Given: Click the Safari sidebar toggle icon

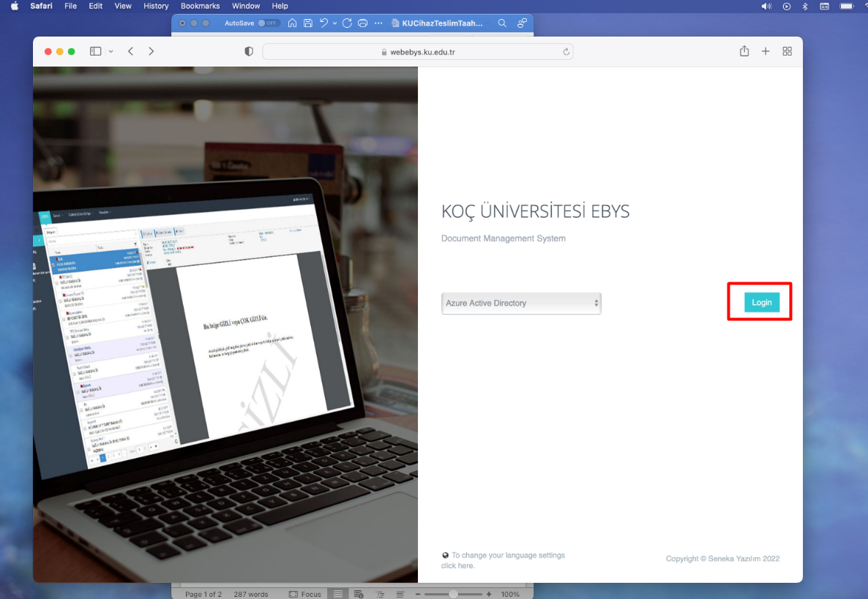Looking at the screenshot, I should [x=95, y=51].
